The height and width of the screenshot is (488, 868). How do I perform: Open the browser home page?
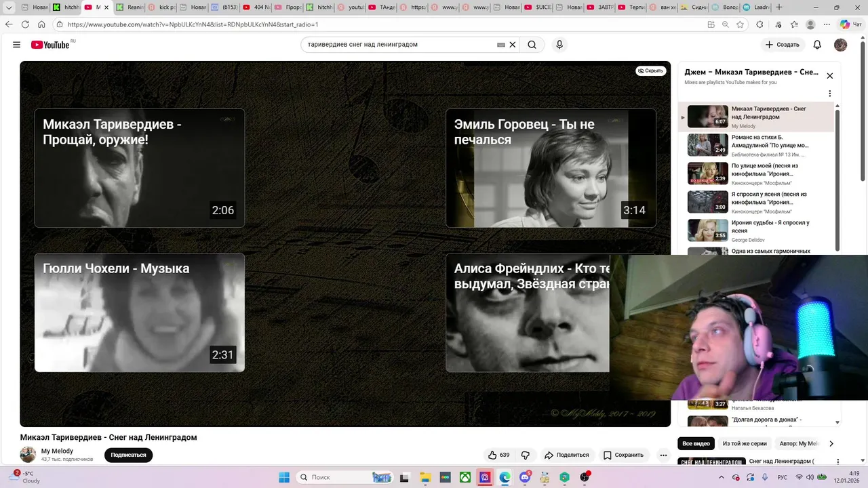pyautogui.click(x=41, y=24)
